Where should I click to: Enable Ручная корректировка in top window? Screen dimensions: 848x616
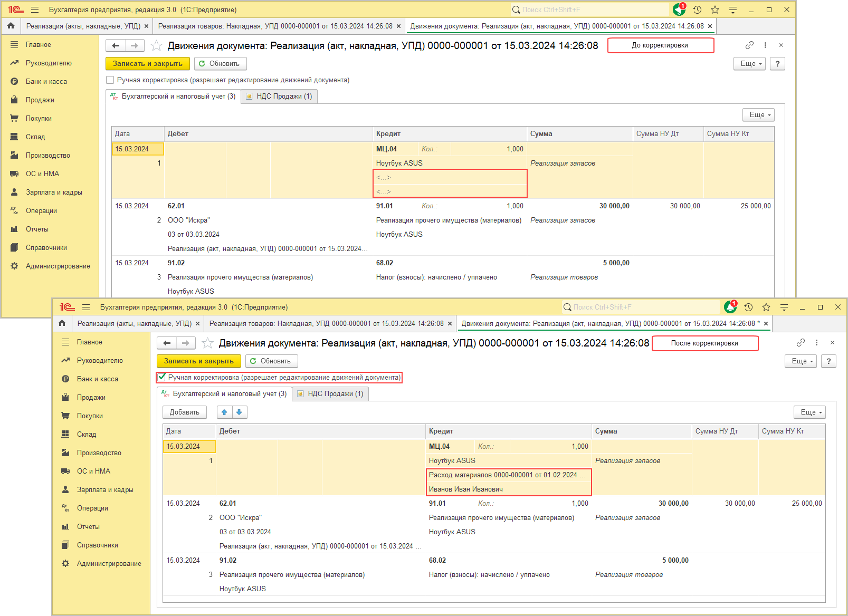[110, 80]
